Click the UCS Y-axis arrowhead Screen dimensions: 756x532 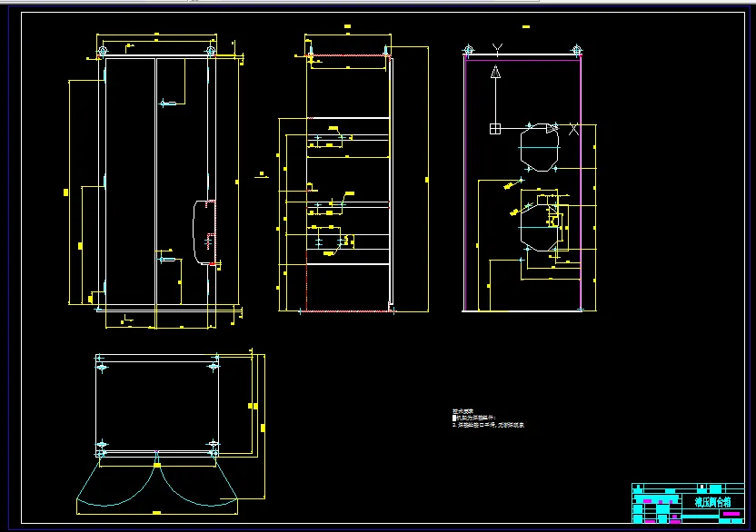tap(495, 72)
